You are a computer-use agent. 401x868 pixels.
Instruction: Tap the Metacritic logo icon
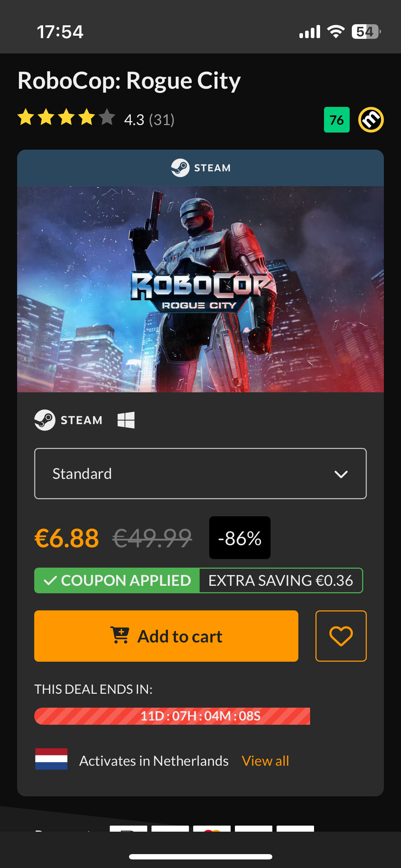pos(371,120)
